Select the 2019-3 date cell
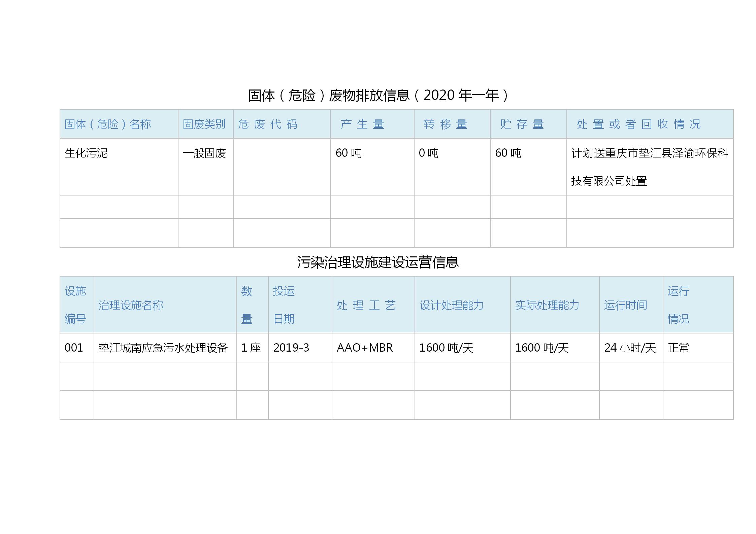Viewport: 756px width, 534px height. (x=291, y=348)
